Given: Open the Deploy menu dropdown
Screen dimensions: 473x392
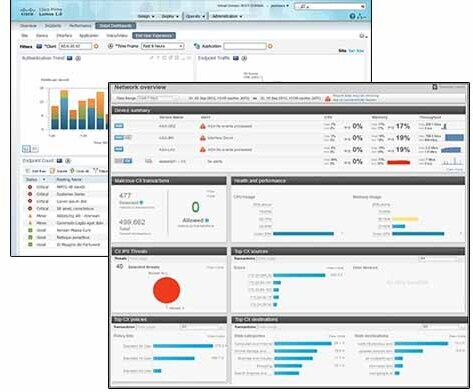Looking at the screenshot, I should coord(170,16).
